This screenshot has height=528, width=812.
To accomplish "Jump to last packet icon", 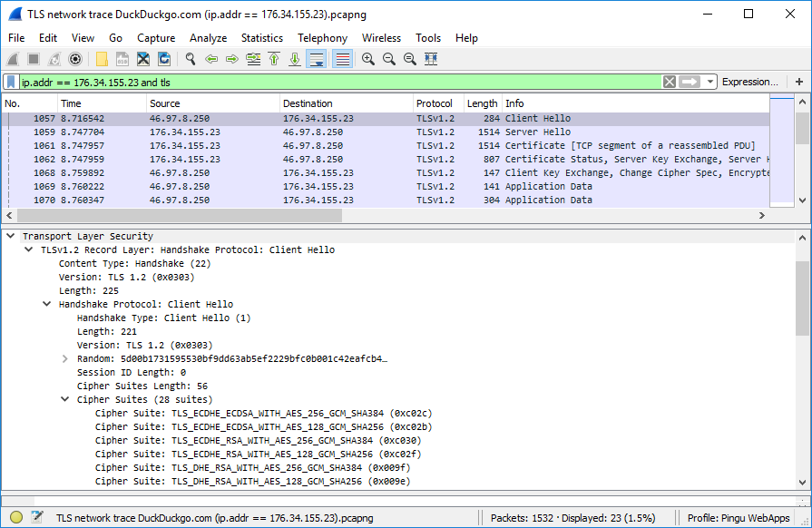I will click(x=295, y=59).
